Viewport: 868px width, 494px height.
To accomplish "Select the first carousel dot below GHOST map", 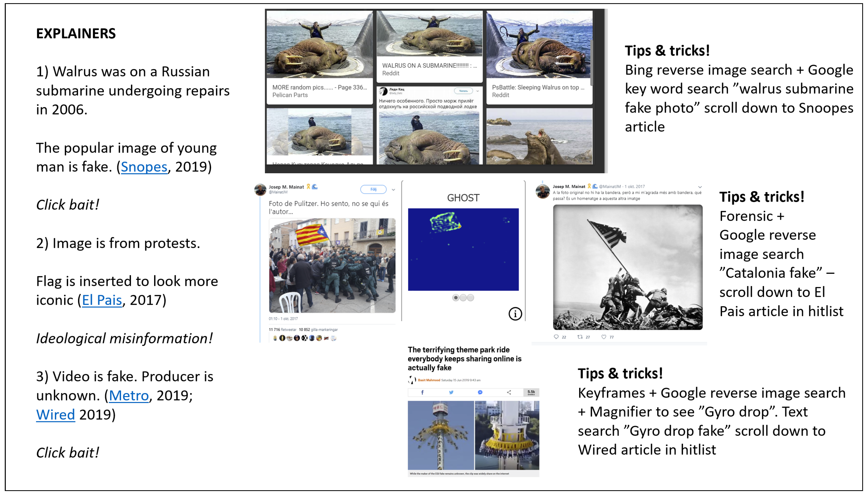I will pos(456,297).
